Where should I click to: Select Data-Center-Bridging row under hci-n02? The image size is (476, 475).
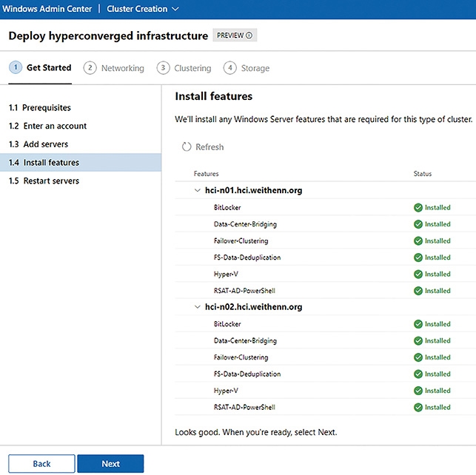pyautogui.click(x=326, y=340)
